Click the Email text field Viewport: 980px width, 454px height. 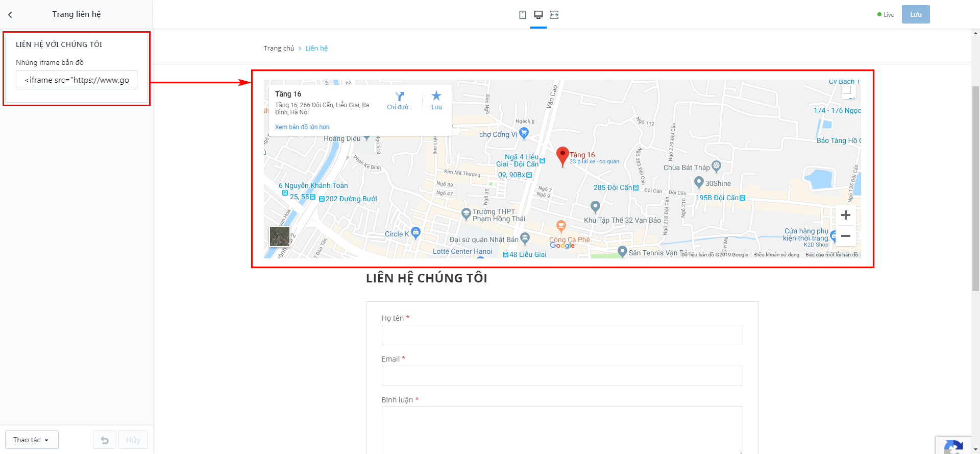click(562, 376)
